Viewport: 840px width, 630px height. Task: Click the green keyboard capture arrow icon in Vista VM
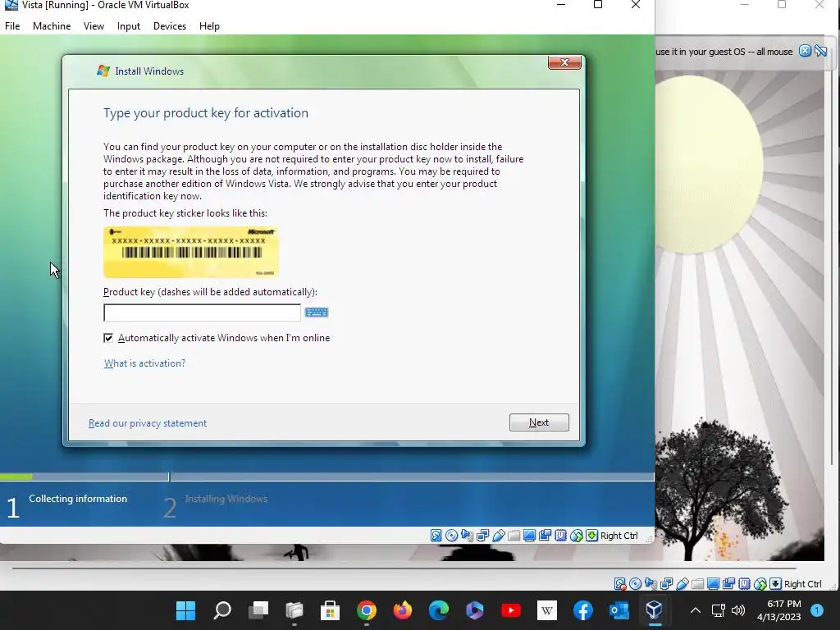[591, 535]
